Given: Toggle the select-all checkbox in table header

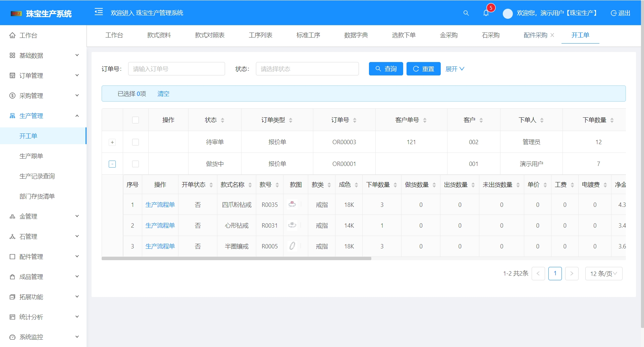Looking at the screenshot, I should pos(136,119).
